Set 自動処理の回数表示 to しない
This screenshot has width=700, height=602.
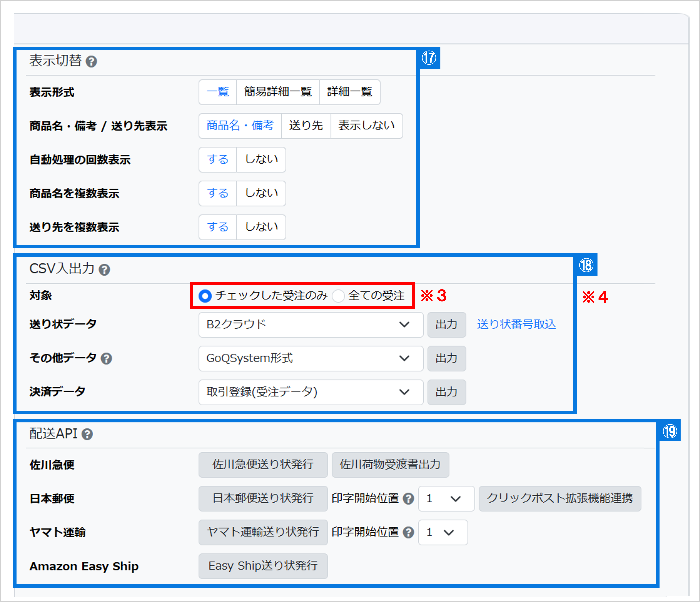point(261,159)
